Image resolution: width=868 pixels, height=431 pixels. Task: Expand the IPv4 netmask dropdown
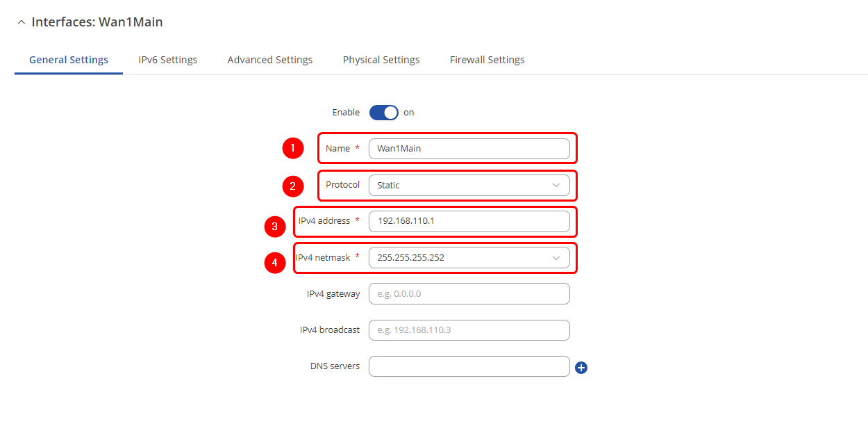pos(469,258)
